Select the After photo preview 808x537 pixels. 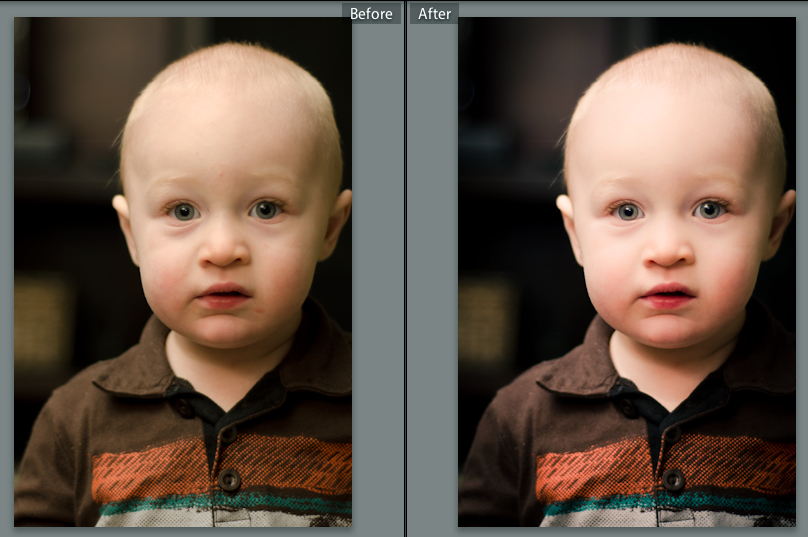point(626,270)
